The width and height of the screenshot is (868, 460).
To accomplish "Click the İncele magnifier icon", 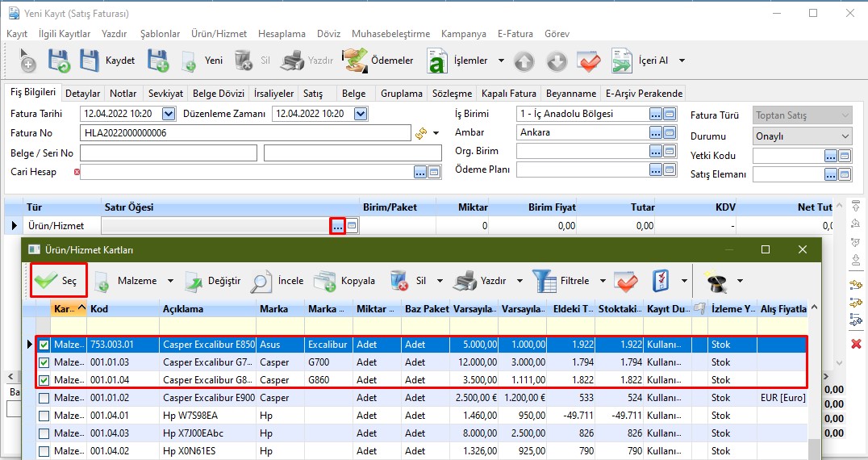I will tap(262, 281).
